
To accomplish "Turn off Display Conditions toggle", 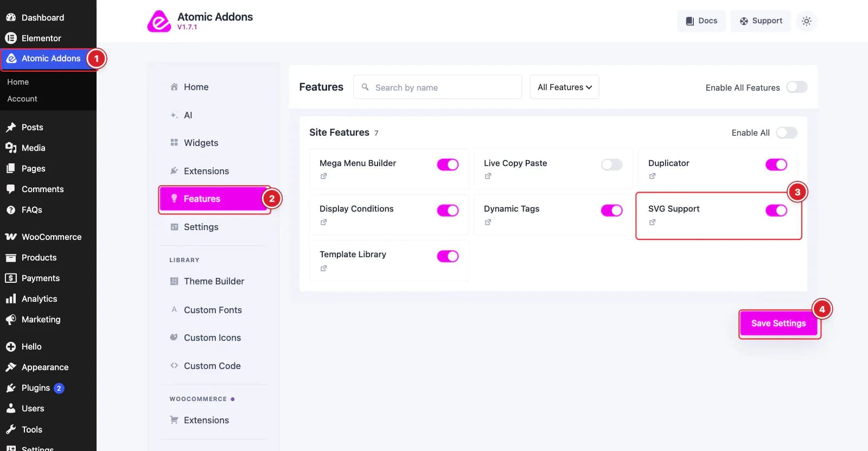I will point(448,210).
